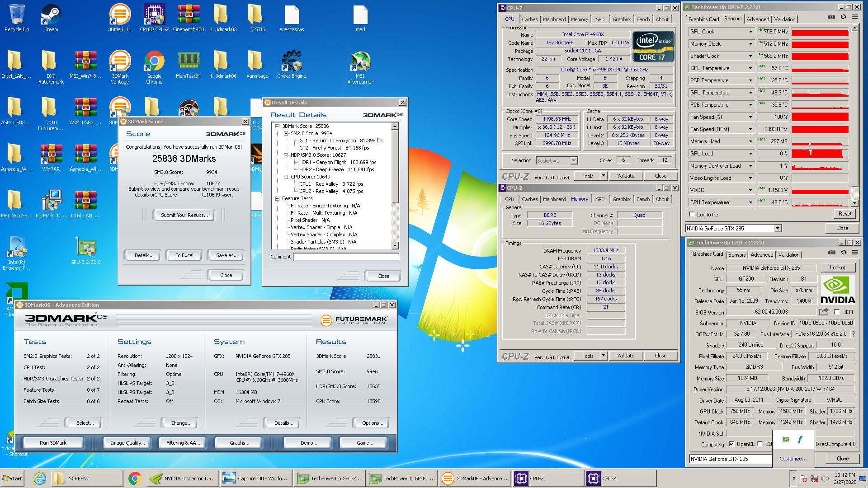
Task: Click the Image Quality button
Action: coord(128,443)
